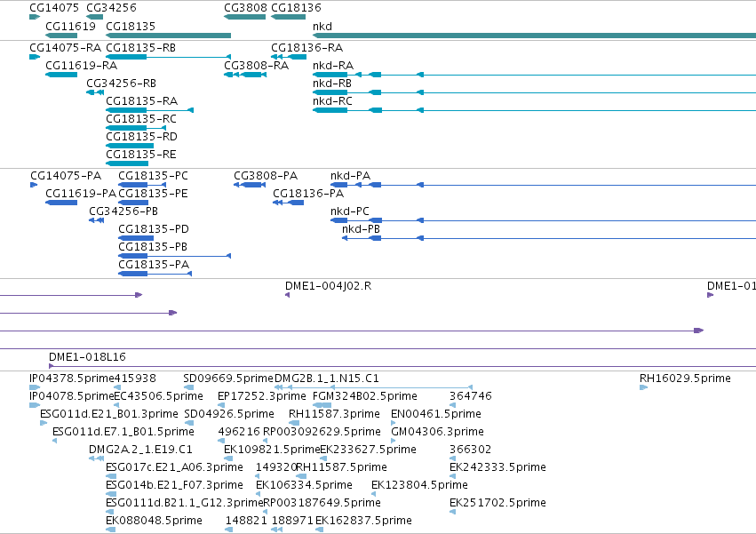Viewport: 756px width, 534px height.
Task: Select transcript CG18135-RE
Action: click(x=127, y=163)
